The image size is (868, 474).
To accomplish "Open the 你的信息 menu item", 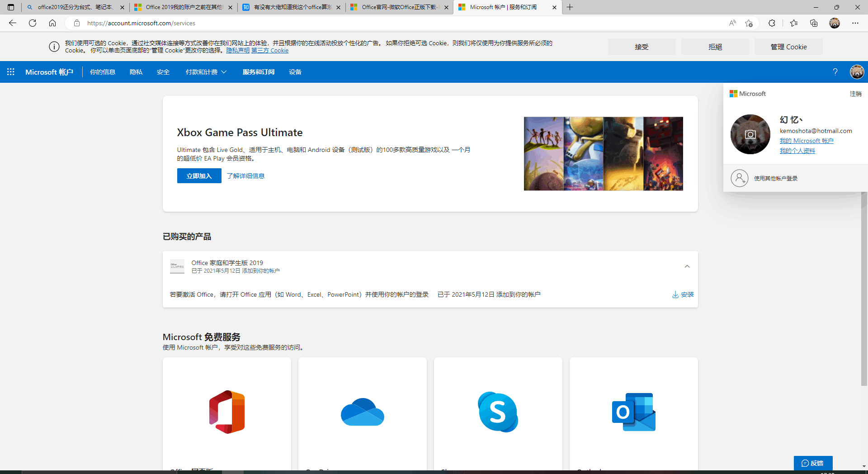I will click(x=103, y=72).
